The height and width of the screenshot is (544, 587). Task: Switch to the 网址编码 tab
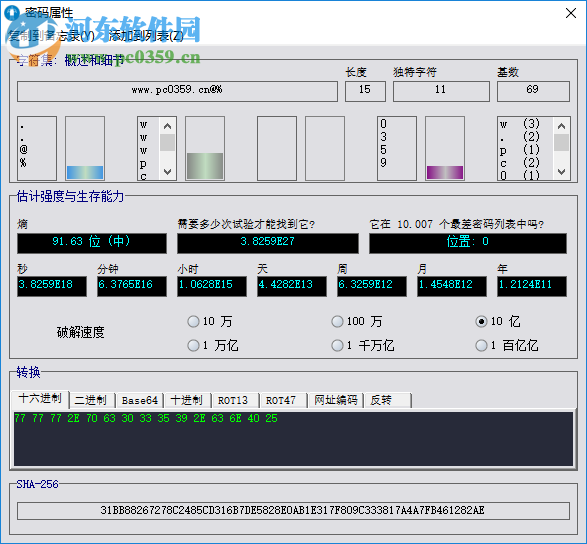(336, 400)
